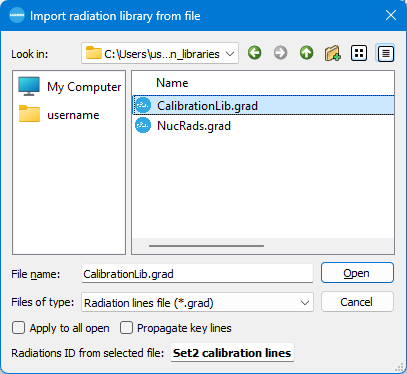Go back using the green left arrow
The width and height of the screenshot is (407, 374).
click(x=255, y=53)
